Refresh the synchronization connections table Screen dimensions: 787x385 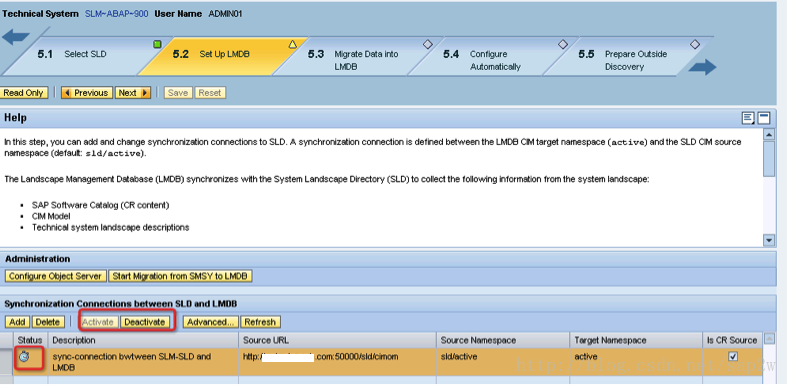(260, 322)
